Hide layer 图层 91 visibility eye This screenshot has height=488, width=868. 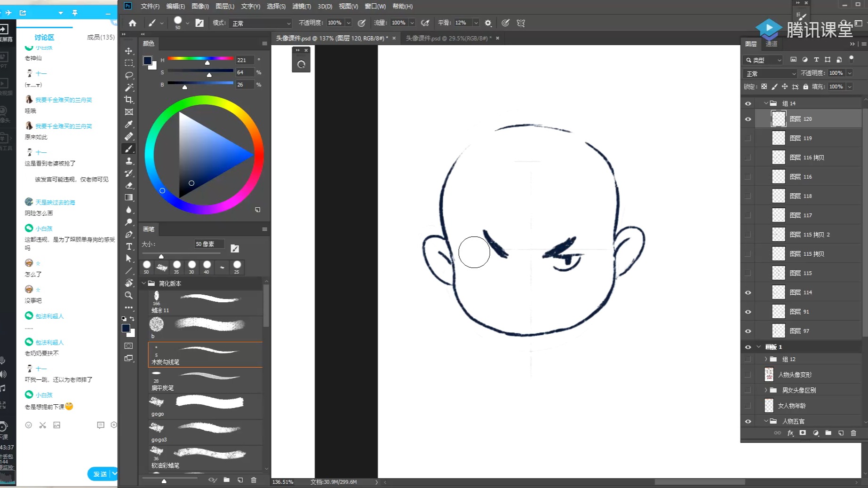748,312
